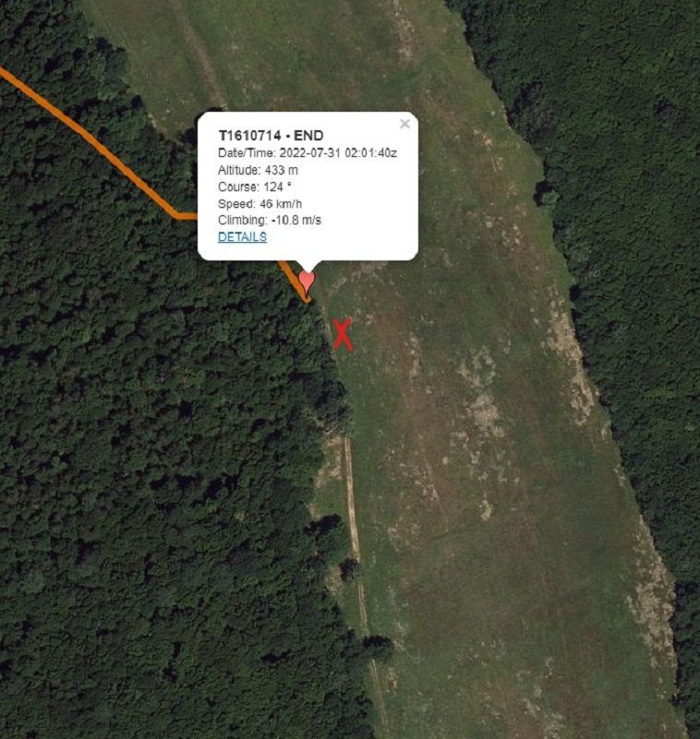Screen dimensions: 700x739
Task: Click the Speed: 46 km/h line
Action: 259,204
